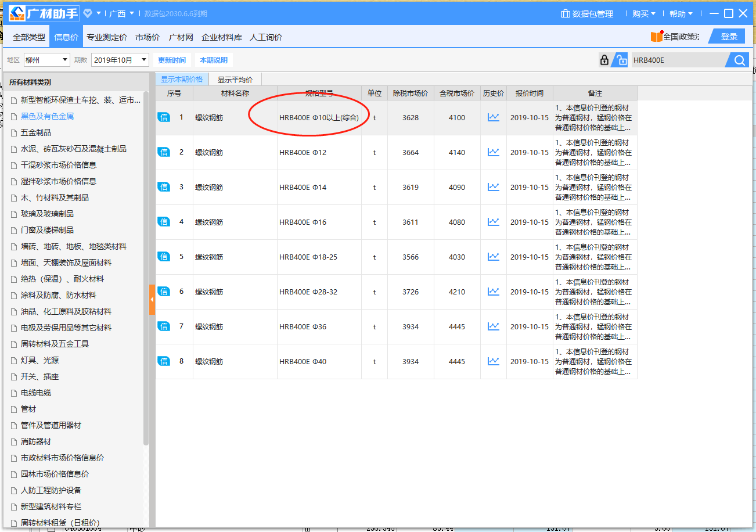
Task: Click the 含税市场价 column header
Action: click(457, 93)
